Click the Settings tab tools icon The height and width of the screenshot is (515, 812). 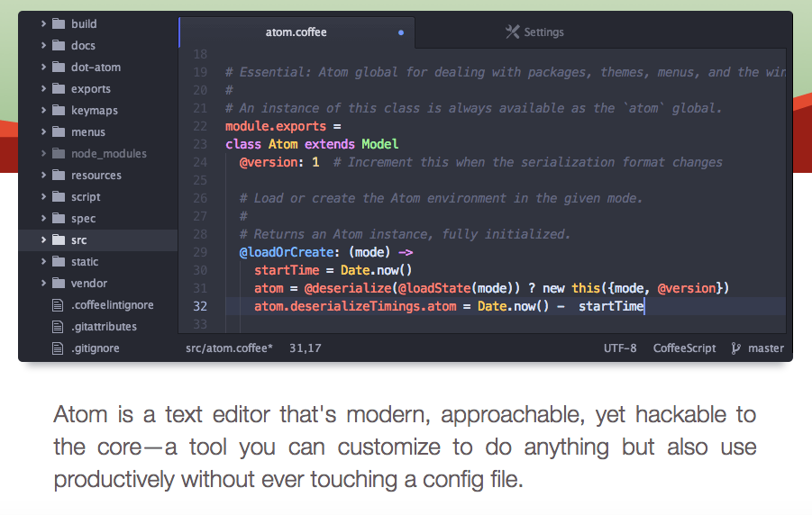(x=512, y=32)
